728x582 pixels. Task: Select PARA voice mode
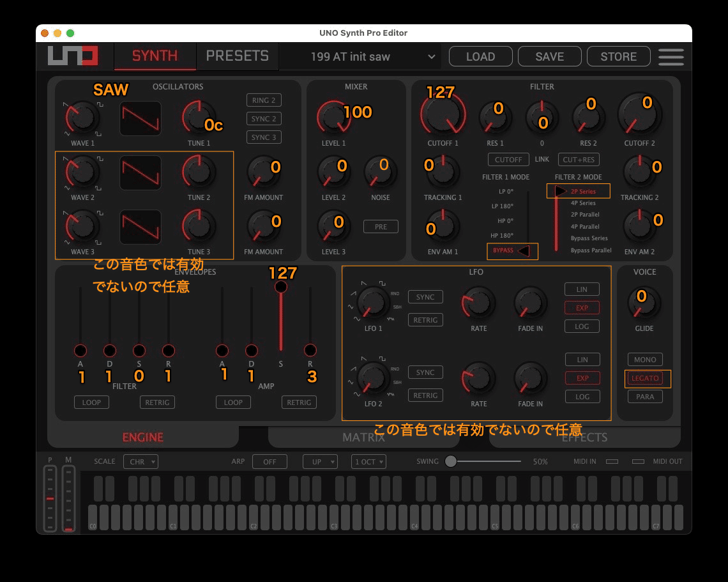pyautogui.click(x=645, y=397)
